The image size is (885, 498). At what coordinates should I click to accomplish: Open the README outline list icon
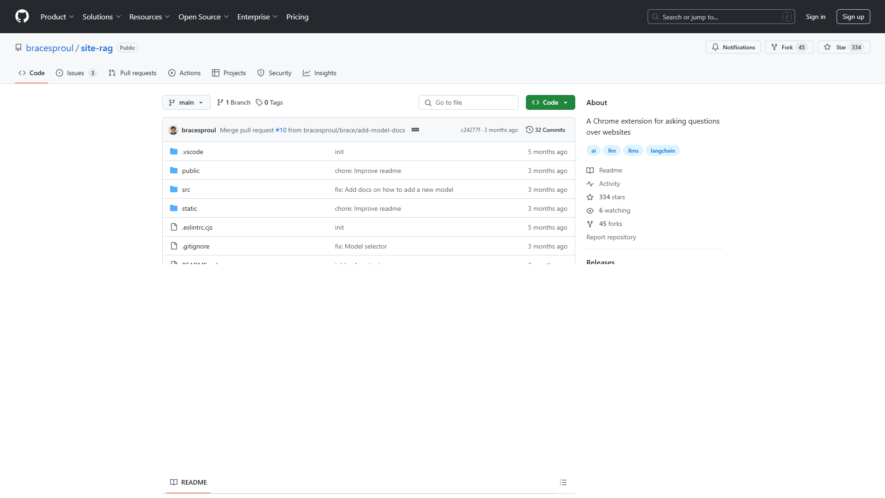click(563, 482)
